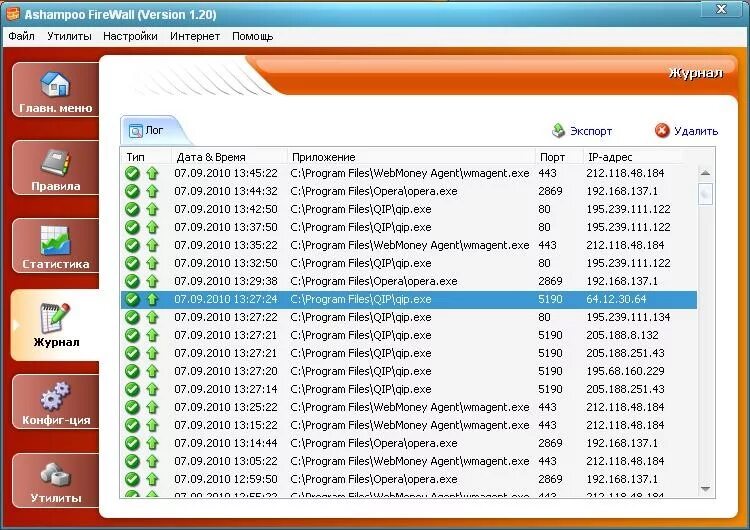Image resolution: width=750 pixels, height=530 pixels.
Task: Click IP 195.68.160.229 cell
Action: (625, 371)
